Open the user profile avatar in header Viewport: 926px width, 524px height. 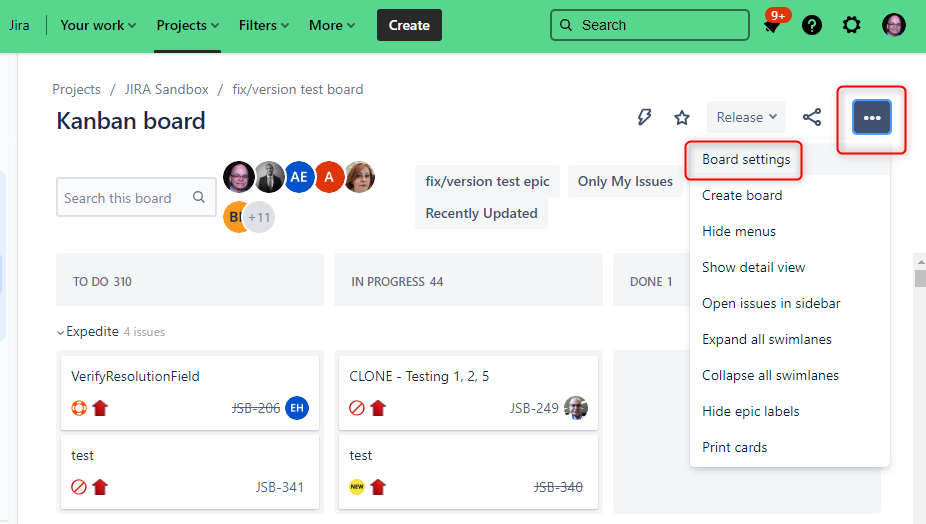(x=894, y=25)
